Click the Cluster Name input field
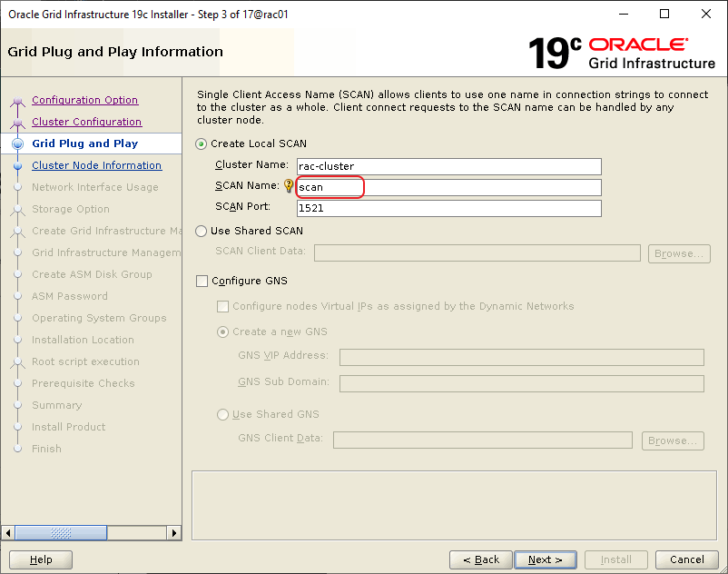This screenshot has width=728, height=574. click(449, 167)
